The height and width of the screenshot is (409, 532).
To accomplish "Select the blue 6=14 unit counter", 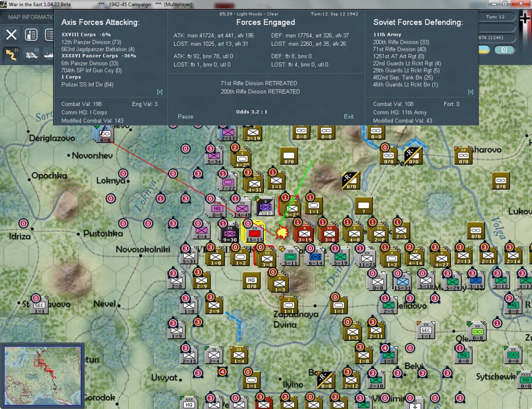I will click(315, 257).
